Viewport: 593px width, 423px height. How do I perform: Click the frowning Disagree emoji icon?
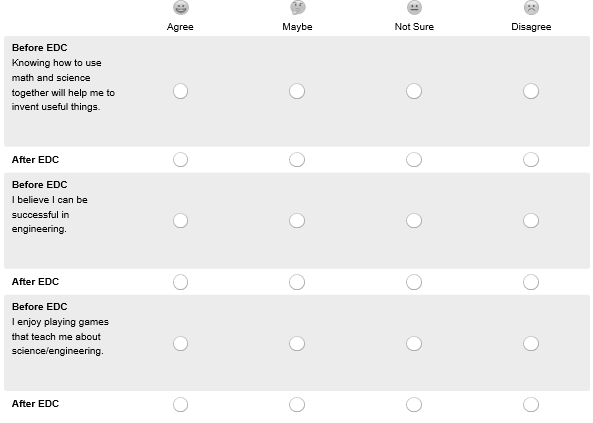coord(531,7)
